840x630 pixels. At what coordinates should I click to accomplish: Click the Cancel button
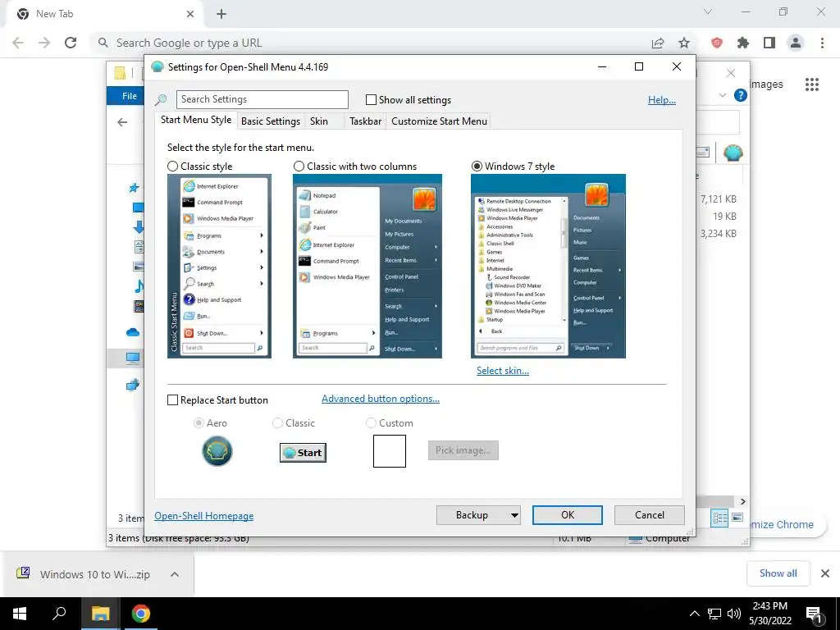click(650, 515)
